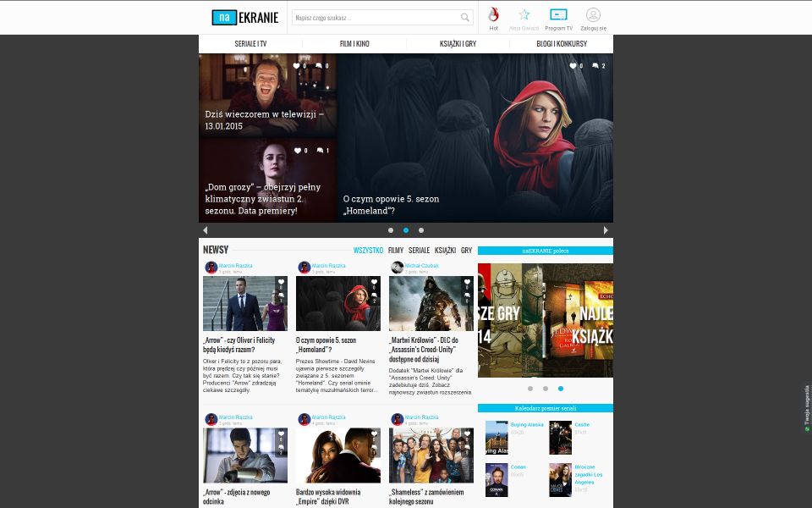Open the Program TV icon
Screen dimensions: 812x508
[x=558, y=14]
